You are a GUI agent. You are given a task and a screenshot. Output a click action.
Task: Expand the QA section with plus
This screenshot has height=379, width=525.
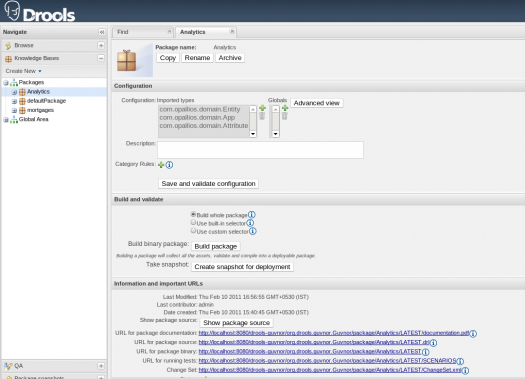click(101, 366)
